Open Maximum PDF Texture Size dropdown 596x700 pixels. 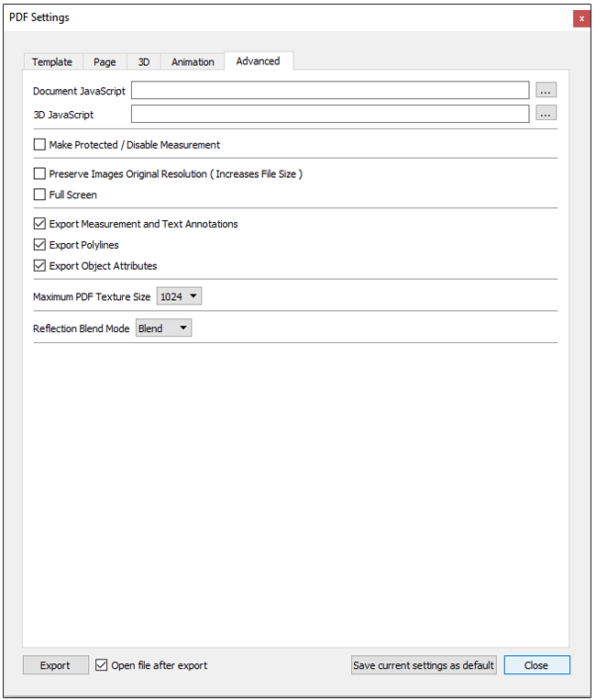pyautogui.click(x=179, y=297)
